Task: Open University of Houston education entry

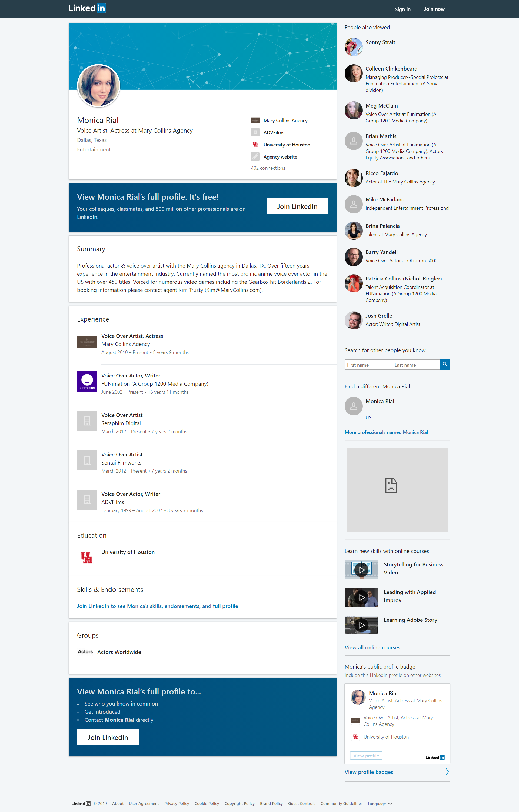Action: [128, 552]
